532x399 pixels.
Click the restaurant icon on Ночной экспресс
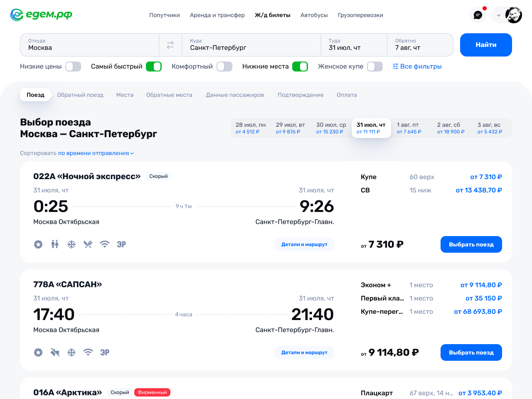pyautogui.click(x=88, y=244)
